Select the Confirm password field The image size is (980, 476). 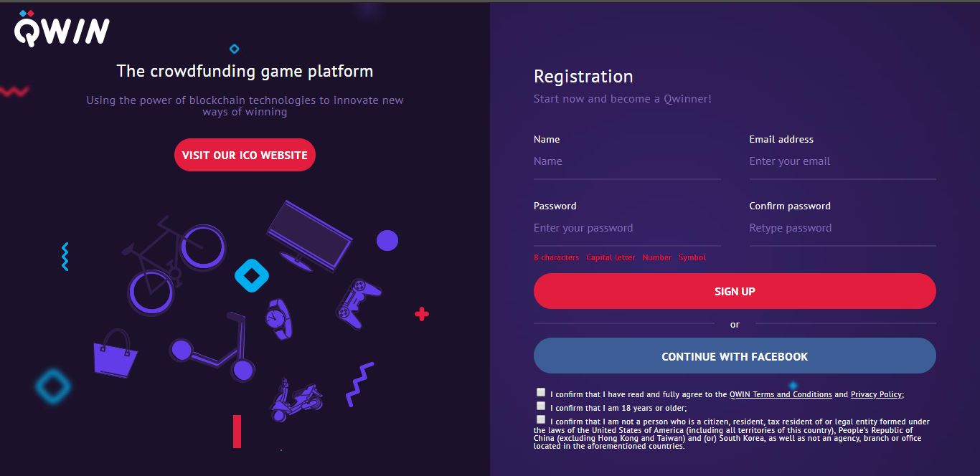coord(842,229)
